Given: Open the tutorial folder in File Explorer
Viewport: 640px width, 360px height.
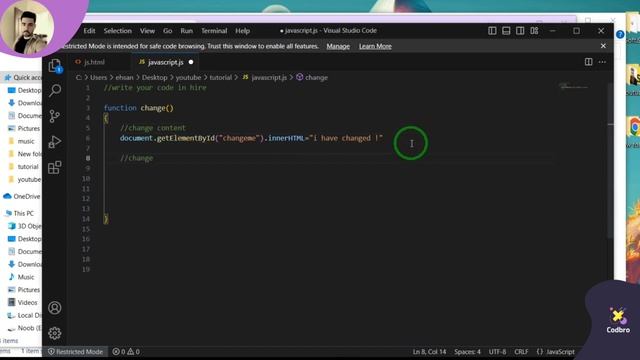Looking at the screenshot, I should click(x=23, y=167).
